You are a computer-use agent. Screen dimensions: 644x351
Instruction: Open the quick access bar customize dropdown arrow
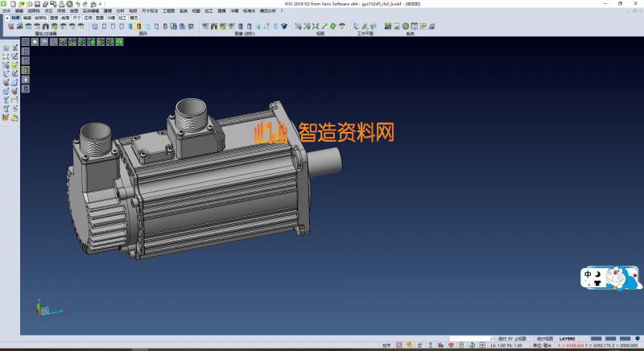[100, 4]
